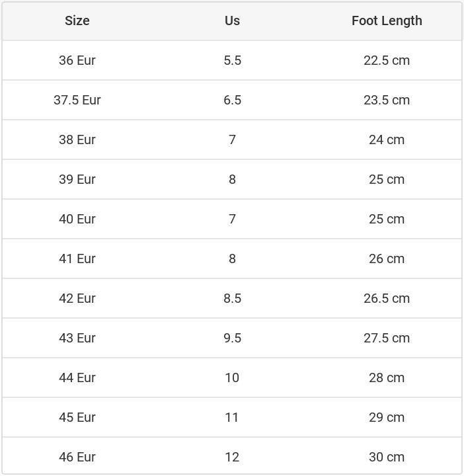Click the 43 Eur size cell
This screenshot has height=476, width=464.
(x=77, y=338)
